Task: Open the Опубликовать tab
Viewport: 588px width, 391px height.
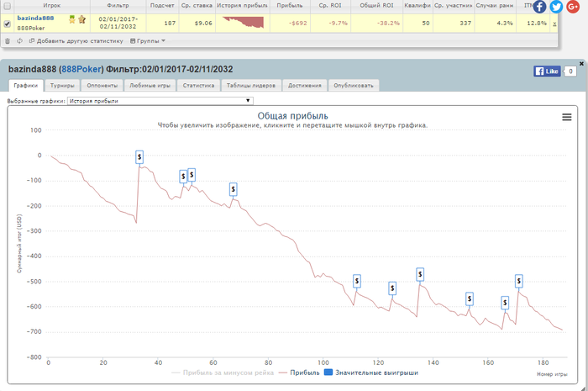Action: coord(354,86)
